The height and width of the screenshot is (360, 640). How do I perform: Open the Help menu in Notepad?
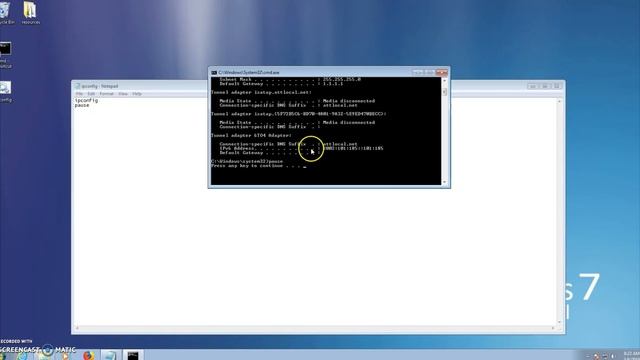(x=137, y=94)
